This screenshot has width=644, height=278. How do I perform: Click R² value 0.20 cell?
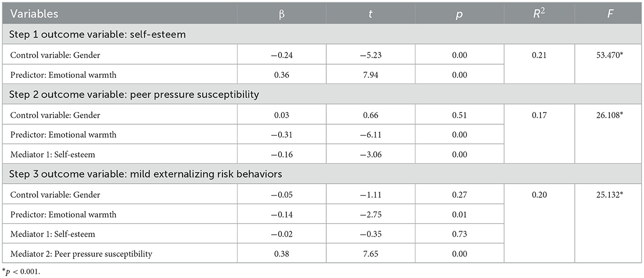[539, 195]
